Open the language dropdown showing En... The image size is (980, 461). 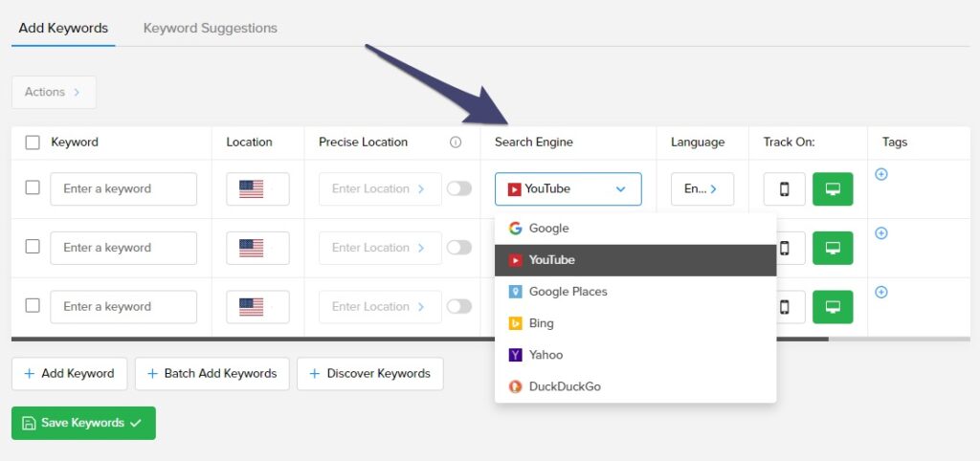[702, 188]
